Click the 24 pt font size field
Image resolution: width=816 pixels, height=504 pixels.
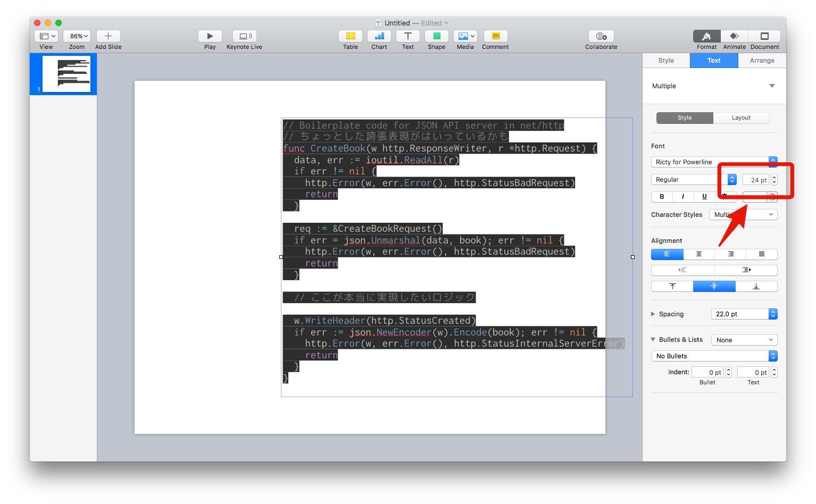point(755,180)
